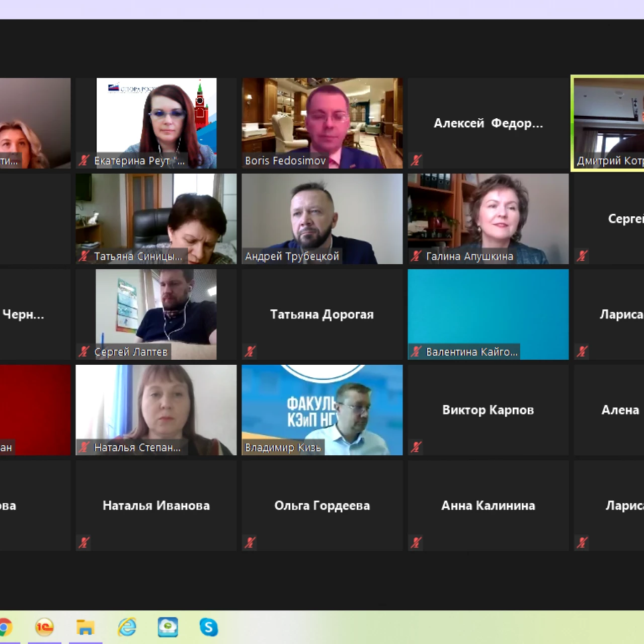Click the Галина Апушкина name label

coord(469,256)
